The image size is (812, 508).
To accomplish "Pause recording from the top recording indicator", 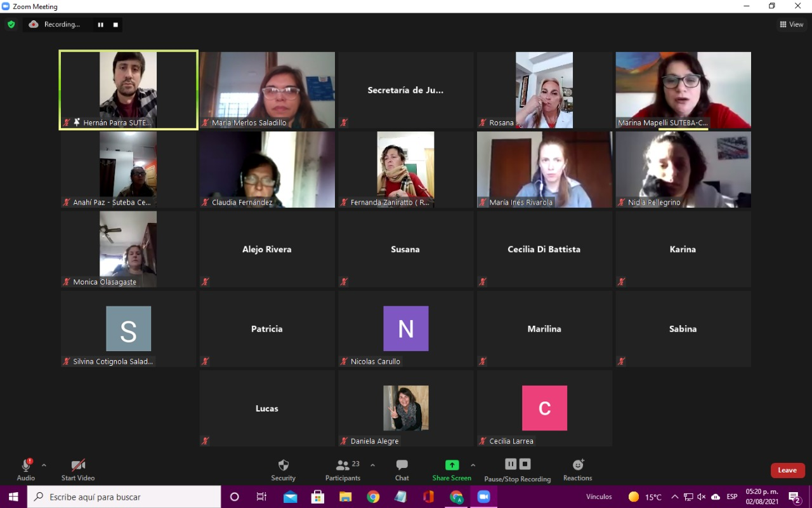I will pos(100,25).
